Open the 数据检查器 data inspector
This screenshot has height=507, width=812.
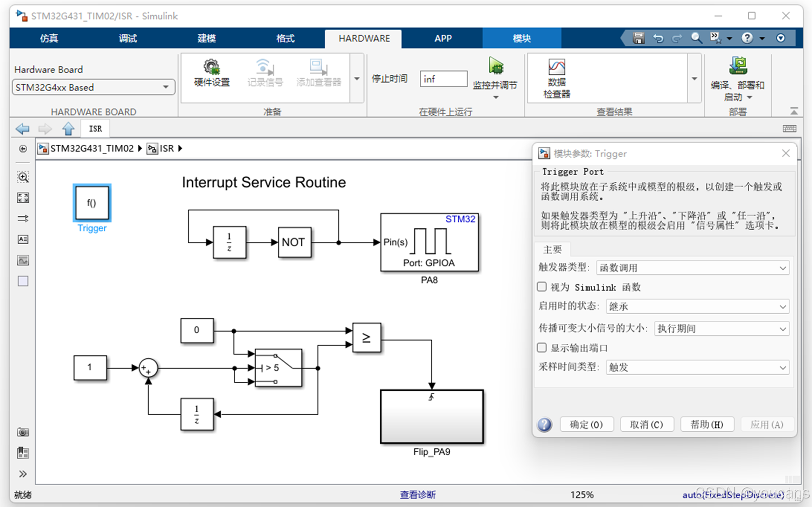pos(556,79)
